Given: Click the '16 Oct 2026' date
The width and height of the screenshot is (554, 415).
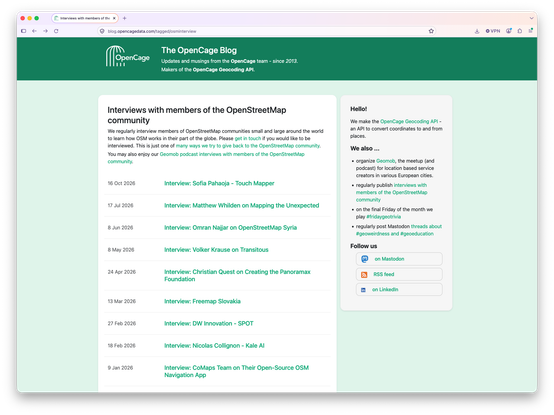Looking at the screenshot, I should [121, 183].
